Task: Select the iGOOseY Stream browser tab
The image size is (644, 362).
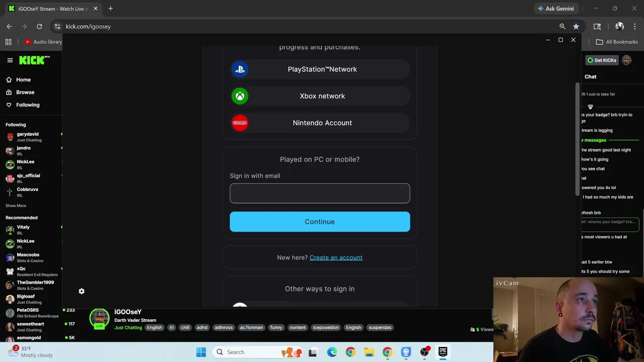Action: 53,9
